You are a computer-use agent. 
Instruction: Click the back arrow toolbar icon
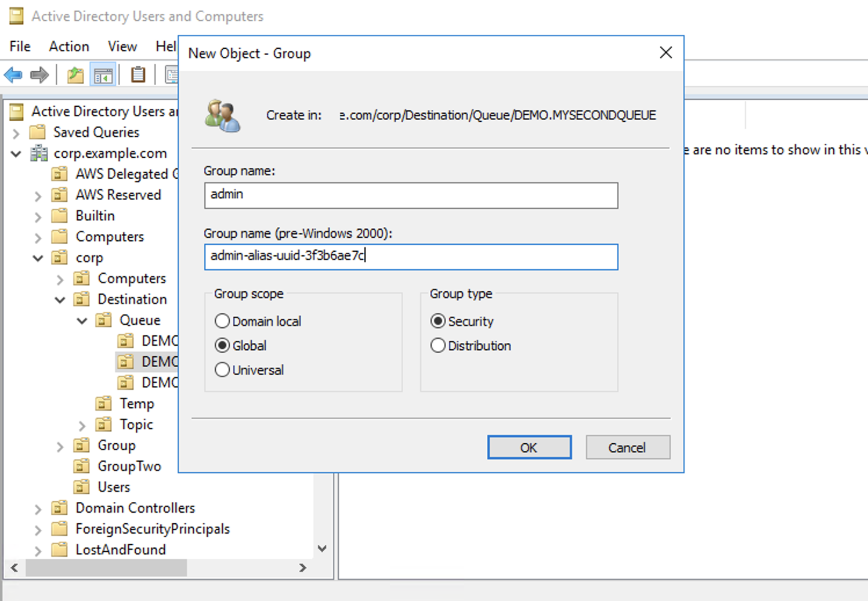13,75
